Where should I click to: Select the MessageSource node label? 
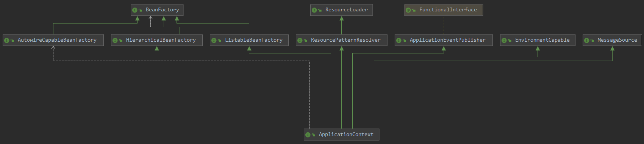point(617,40)
